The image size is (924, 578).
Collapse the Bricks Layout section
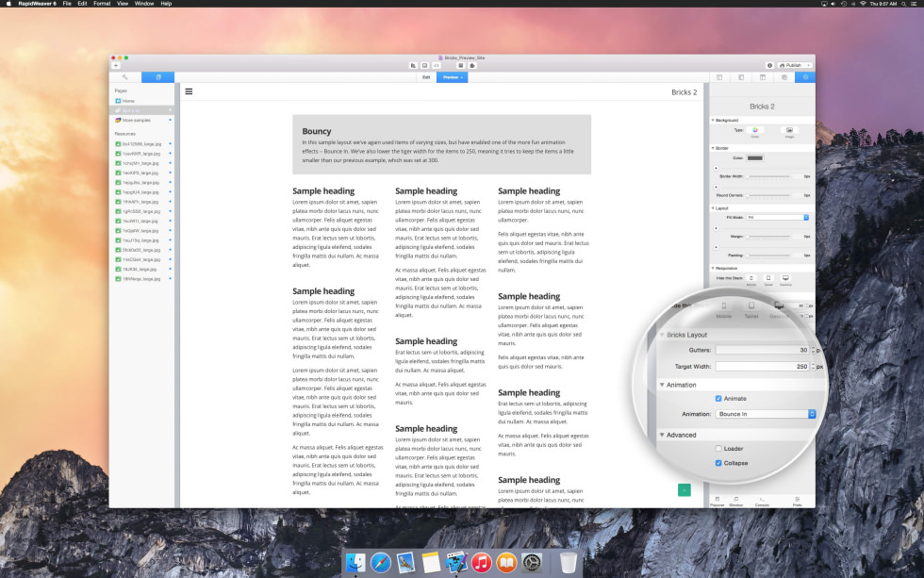[662, 335]
